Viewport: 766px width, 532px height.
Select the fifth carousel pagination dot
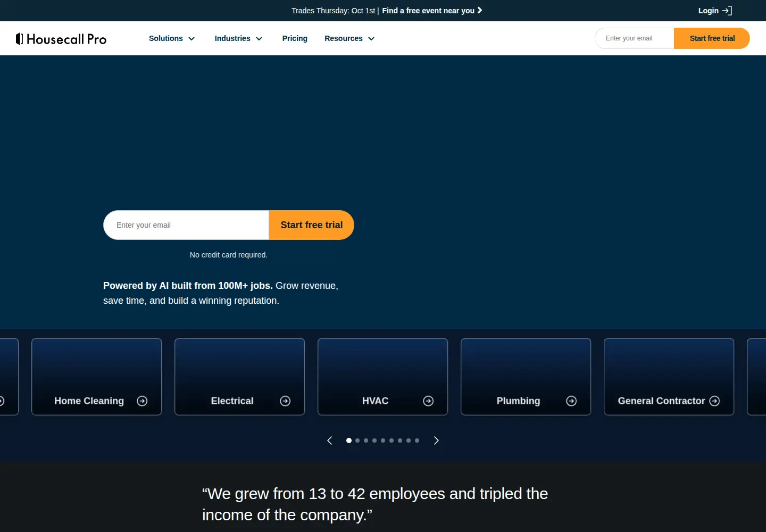point(383,440)
